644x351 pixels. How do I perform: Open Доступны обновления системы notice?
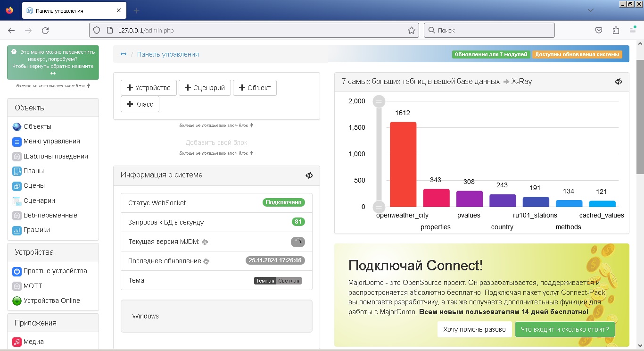click(577, 54)
